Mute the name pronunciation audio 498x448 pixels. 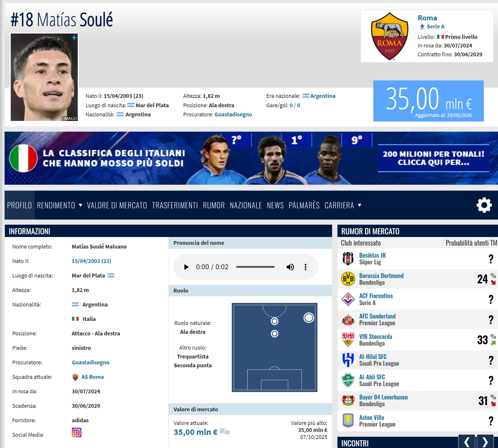click(290, 267)
